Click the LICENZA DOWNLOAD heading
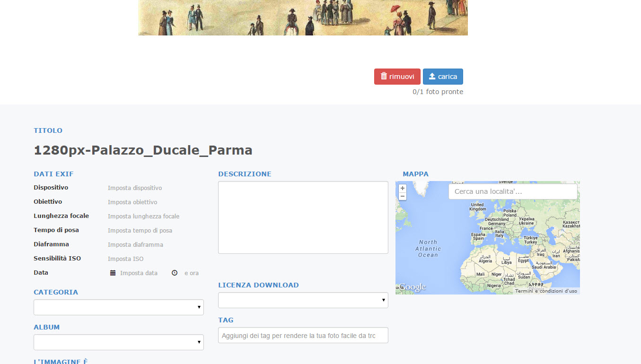Image resolution: width=641 pixels, height=364 pixels. point(258,285)
